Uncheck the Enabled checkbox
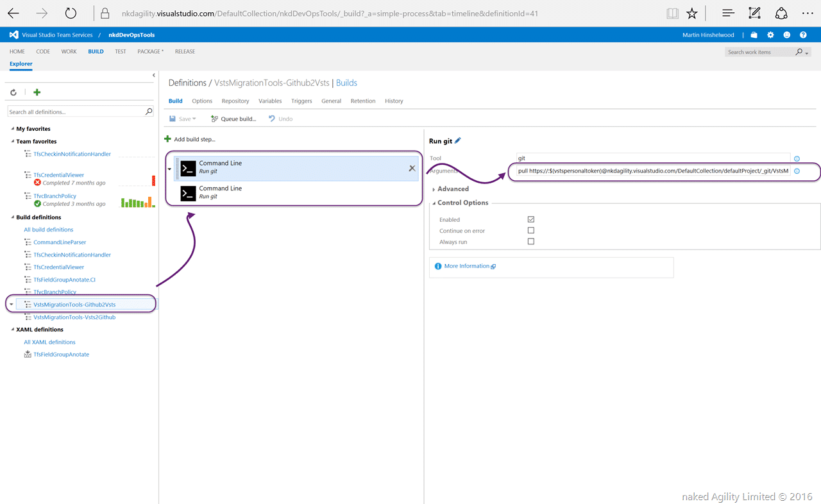The height and width of the screenshot is (504, 821). coord(531,219)
